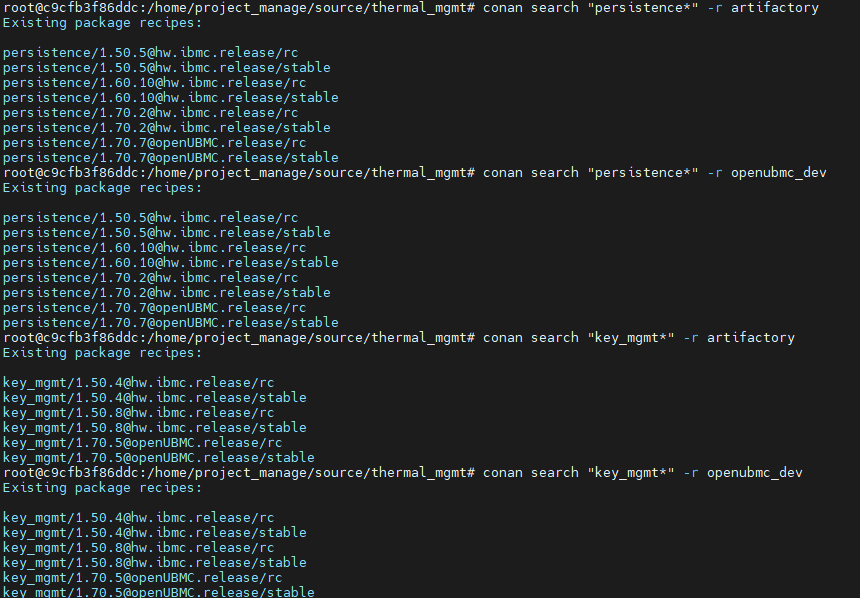This screenshot has height=598, width=860.
Task: Click the first 'conan search persistence*' artifactory command
Action: [x=650, y=8]
